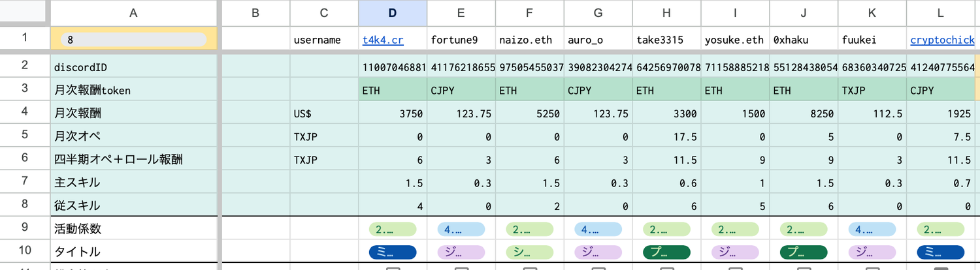Image resolution: width=980 pixels, height=270 pixels.
Task: Click monthly reward value 3750
Action: 393,113
